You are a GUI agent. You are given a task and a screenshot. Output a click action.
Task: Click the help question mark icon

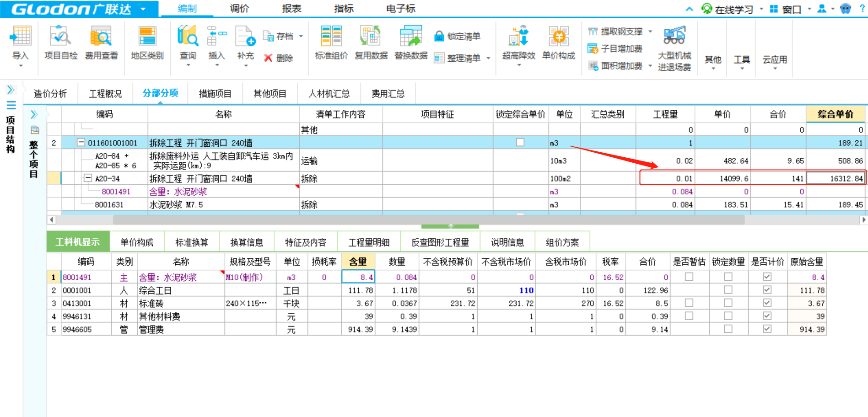[x=862, y=9]
